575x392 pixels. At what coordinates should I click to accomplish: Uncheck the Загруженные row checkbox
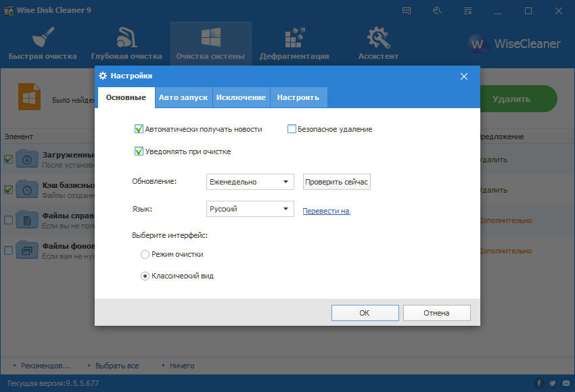pyautogui.click(x=8, y=159)
